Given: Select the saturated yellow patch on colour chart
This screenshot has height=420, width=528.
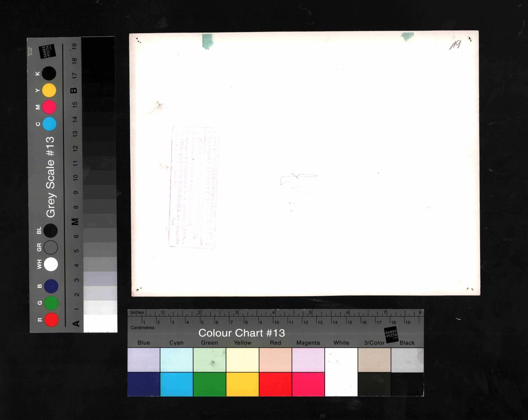Looking at the screenshot, I should tap(242, 384).
